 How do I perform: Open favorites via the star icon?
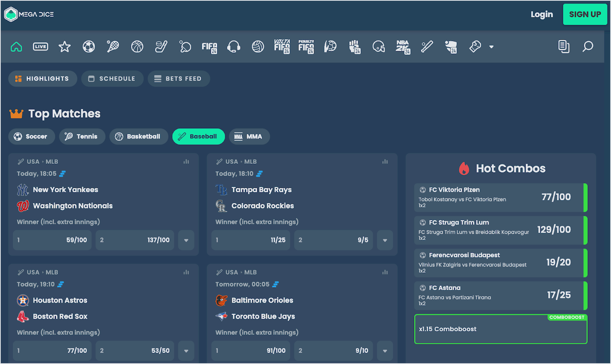click(x=65, y=47)
